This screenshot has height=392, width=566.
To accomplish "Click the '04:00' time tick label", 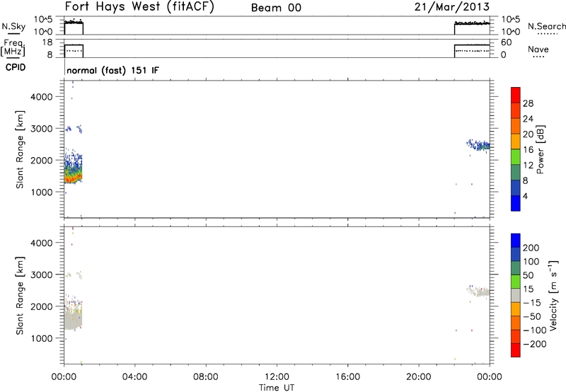I will pyautogui.click(x=134, y=376).
